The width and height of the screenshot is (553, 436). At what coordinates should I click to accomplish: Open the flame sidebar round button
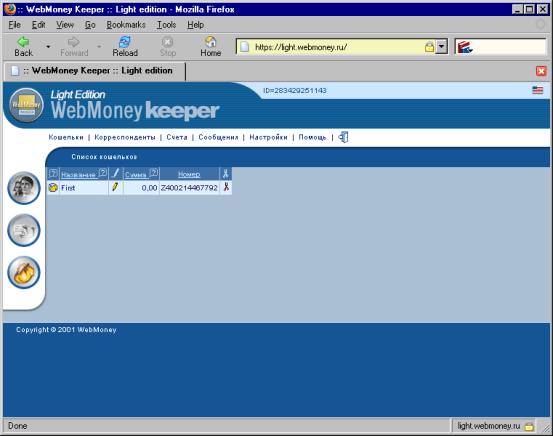pos(24,272)
